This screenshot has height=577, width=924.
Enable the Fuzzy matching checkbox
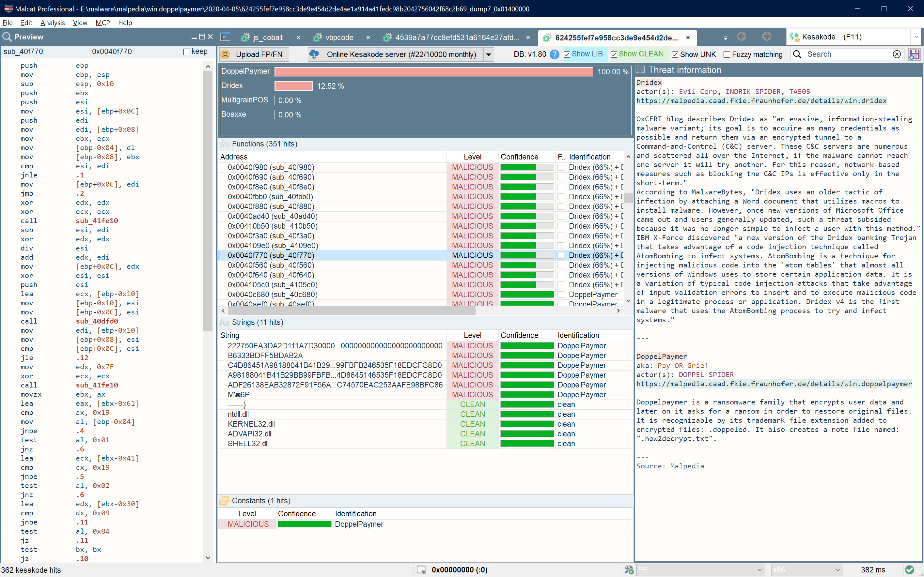click(727, 54)
